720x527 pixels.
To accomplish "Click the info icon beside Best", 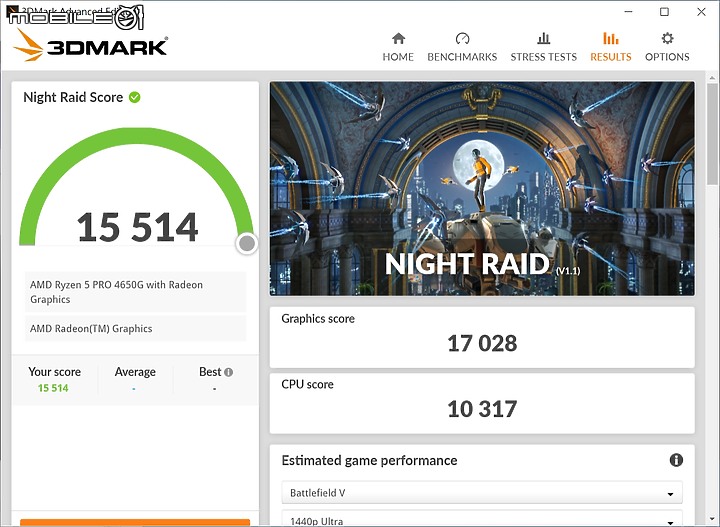I will (x=229, y=372).
